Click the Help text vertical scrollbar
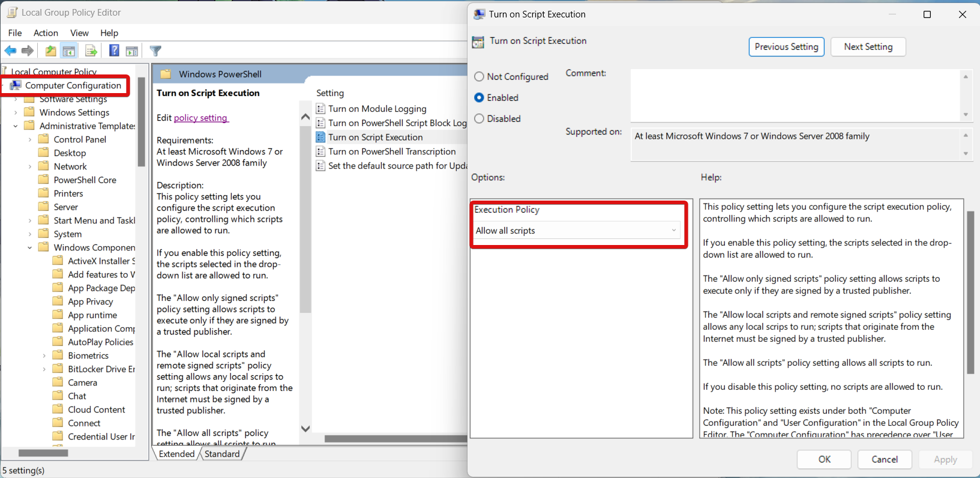The width and height of the screenshot is (980, 478). pyautogui.click(x=970, y=293)
